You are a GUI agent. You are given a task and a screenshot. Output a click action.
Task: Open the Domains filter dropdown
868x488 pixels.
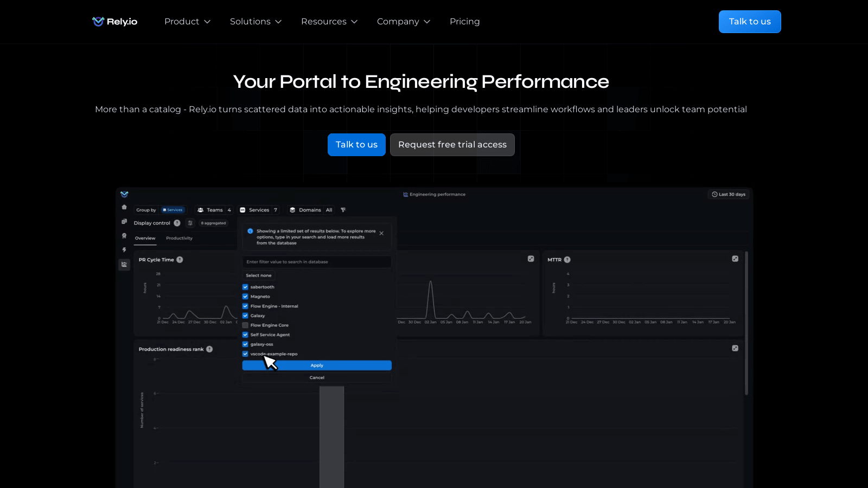[x=311, y=210]
